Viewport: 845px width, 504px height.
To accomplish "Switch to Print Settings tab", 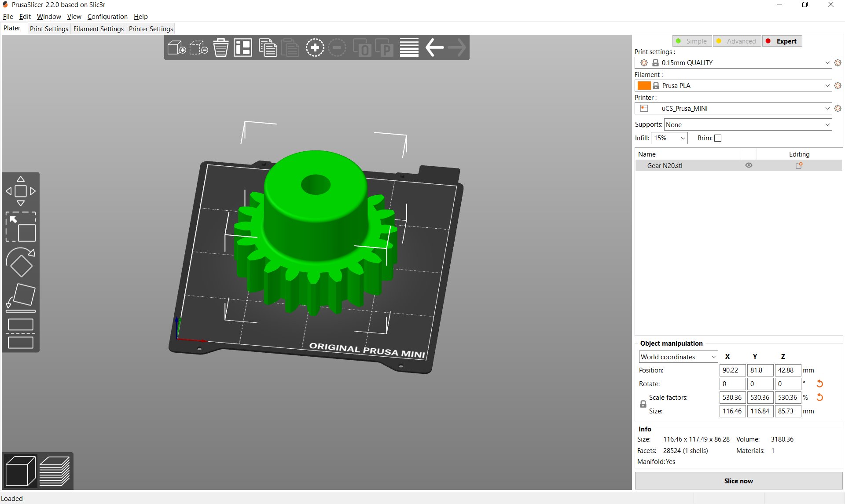I will pos(49,29).
